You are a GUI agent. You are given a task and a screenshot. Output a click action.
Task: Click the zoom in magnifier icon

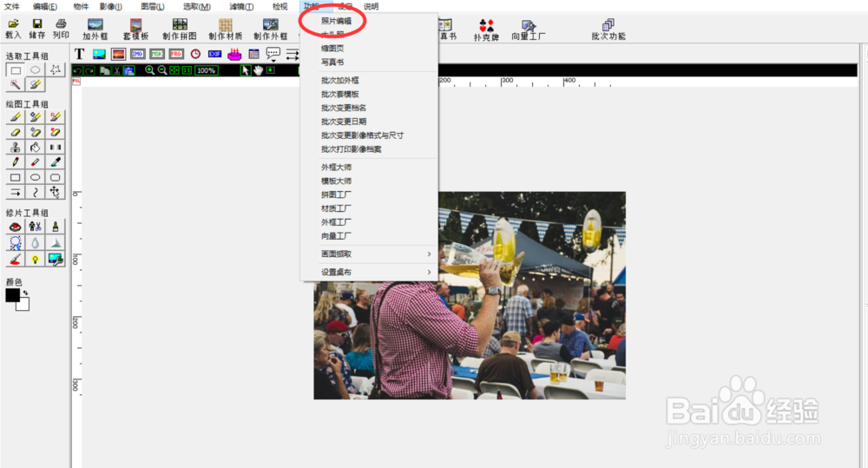[x=149, y=70]
